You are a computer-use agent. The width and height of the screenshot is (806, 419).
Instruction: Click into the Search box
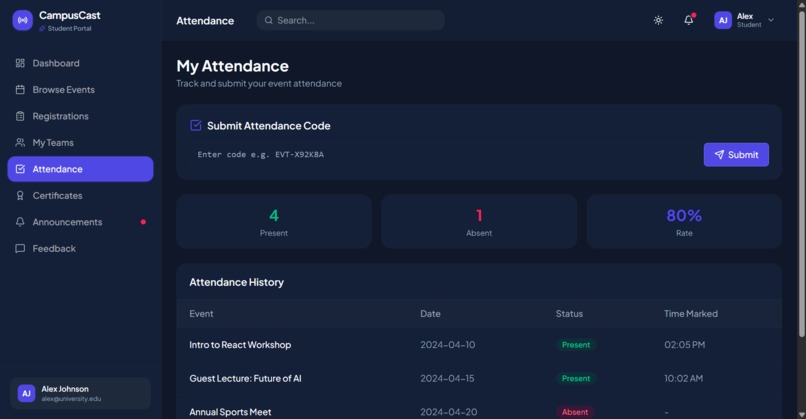[x=351, y=21]
